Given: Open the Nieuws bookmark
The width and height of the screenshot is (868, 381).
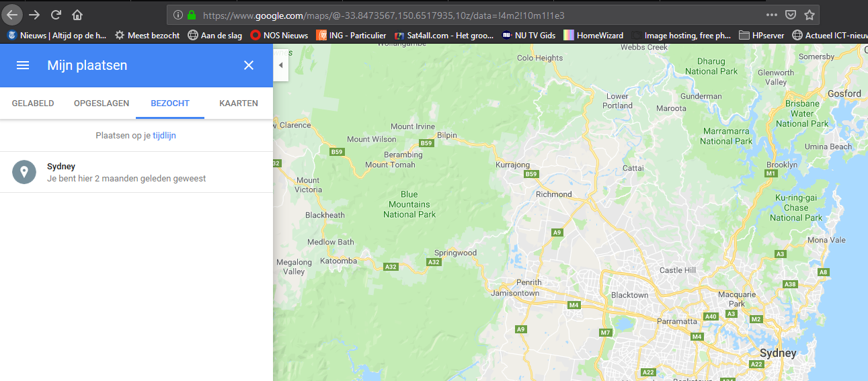Looking at the screenshot, I should (x=56, y=36).
